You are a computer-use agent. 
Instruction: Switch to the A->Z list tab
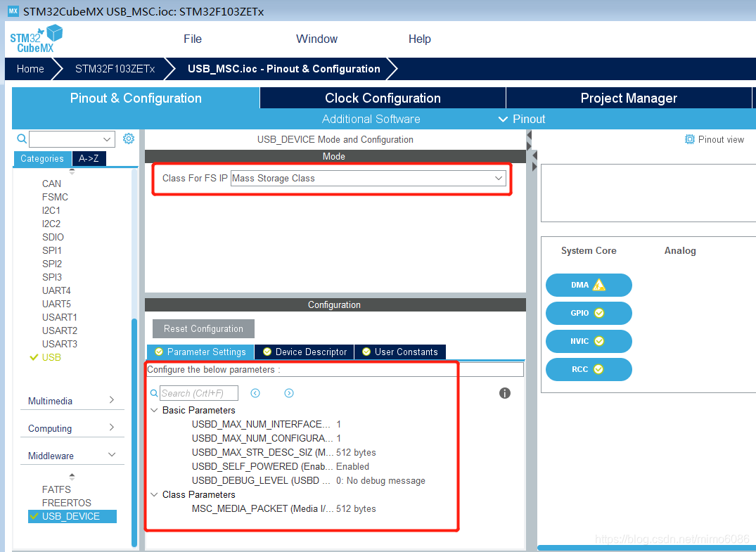coord(89,158)
